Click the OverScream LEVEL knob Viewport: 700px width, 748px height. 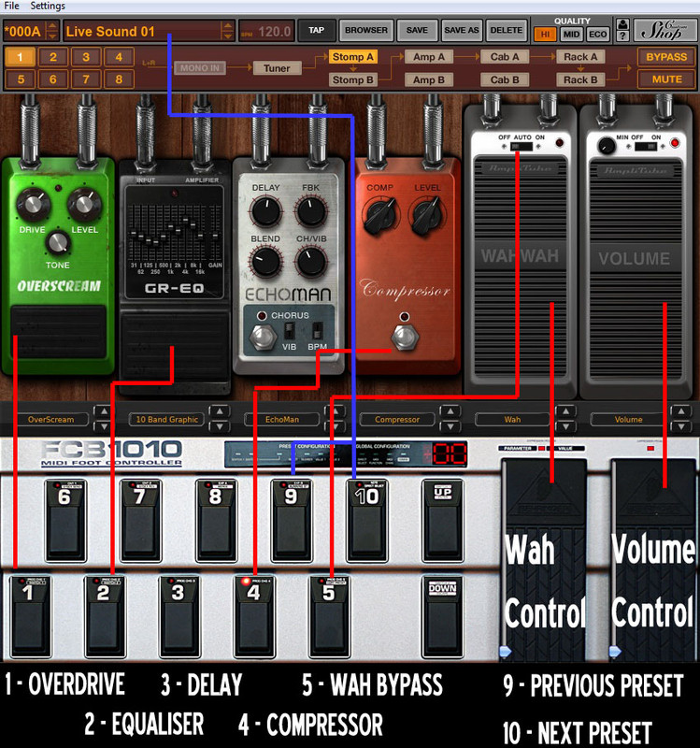coord(84,204)
